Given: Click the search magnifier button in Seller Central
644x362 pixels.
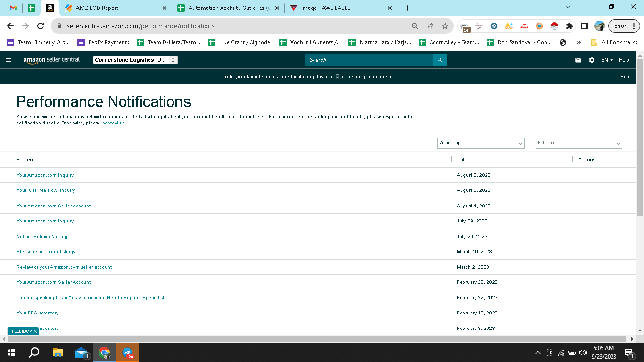Looking at the screenshot, I should coord(440,60).
